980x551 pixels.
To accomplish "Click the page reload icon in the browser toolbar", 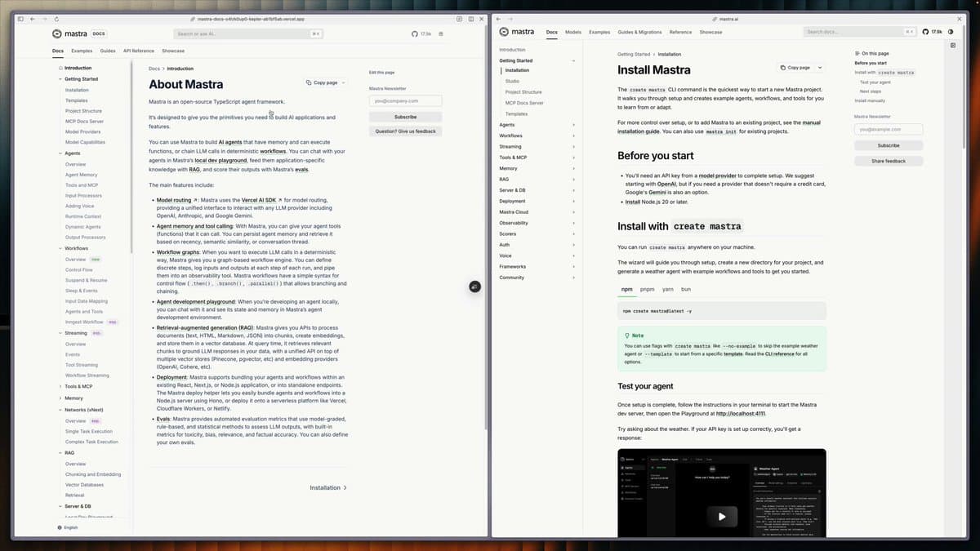I will pyautogui.click(x=56, y=18).
